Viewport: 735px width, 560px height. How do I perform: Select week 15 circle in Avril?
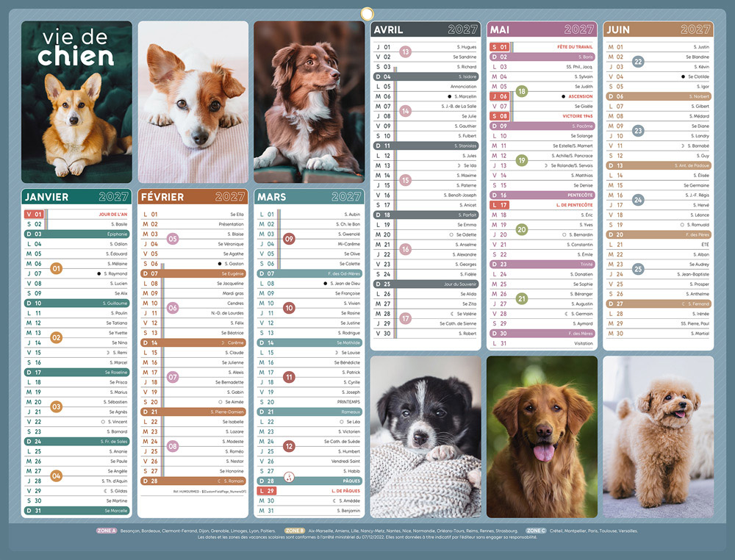click(406, 180)
